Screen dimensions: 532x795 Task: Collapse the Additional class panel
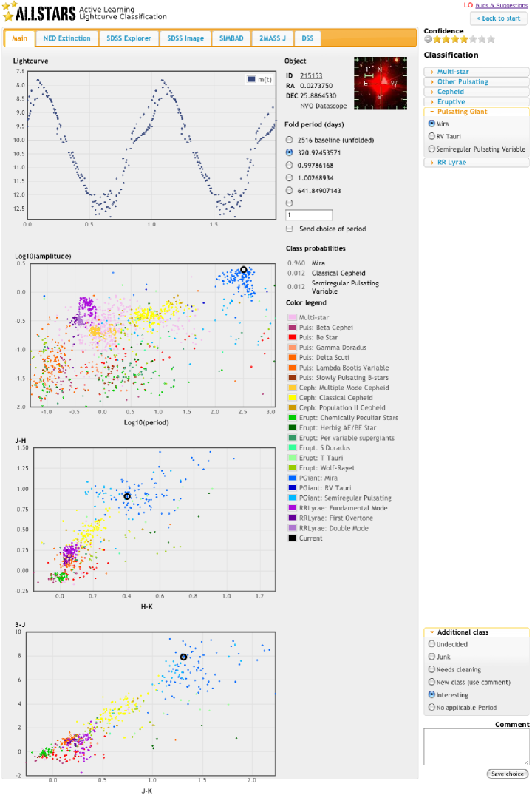(x=463, y=632)
